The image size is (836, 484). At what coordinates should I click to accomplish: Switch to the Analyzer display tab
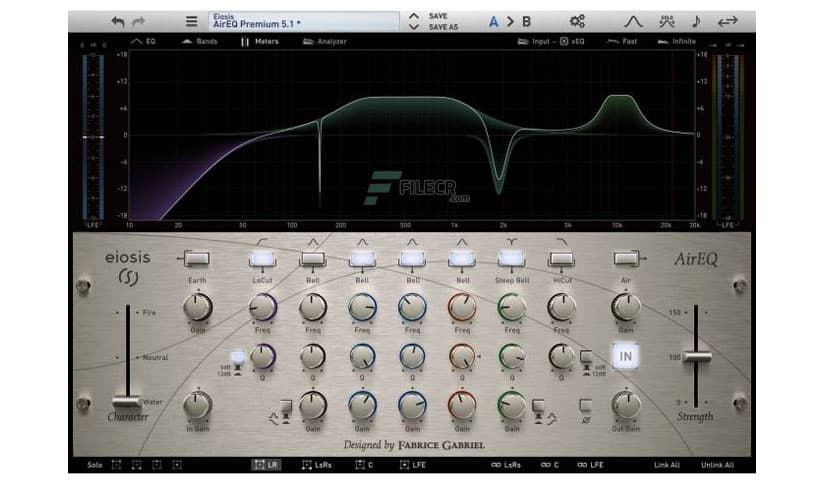325,41
